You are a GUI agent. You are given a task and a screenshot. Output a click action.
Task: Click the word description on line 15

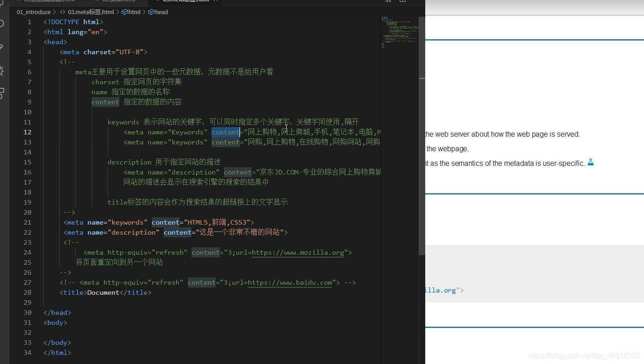129,162
